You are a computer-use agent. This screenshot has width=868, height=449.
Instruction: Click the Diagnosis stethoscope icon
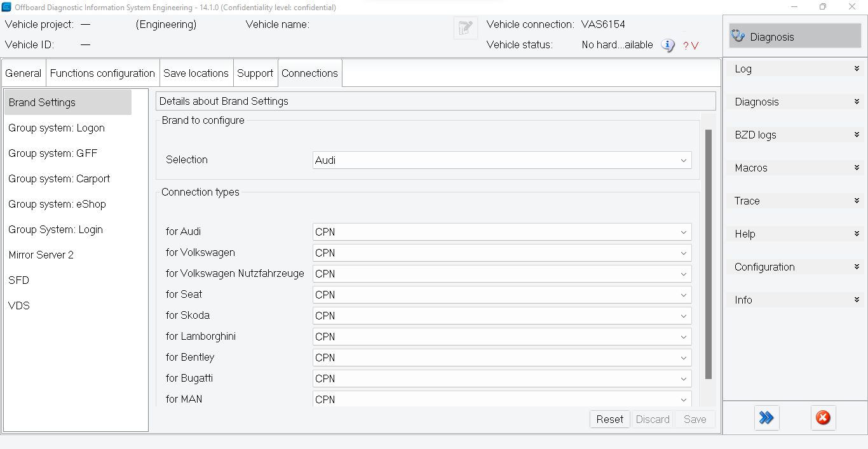738,36
